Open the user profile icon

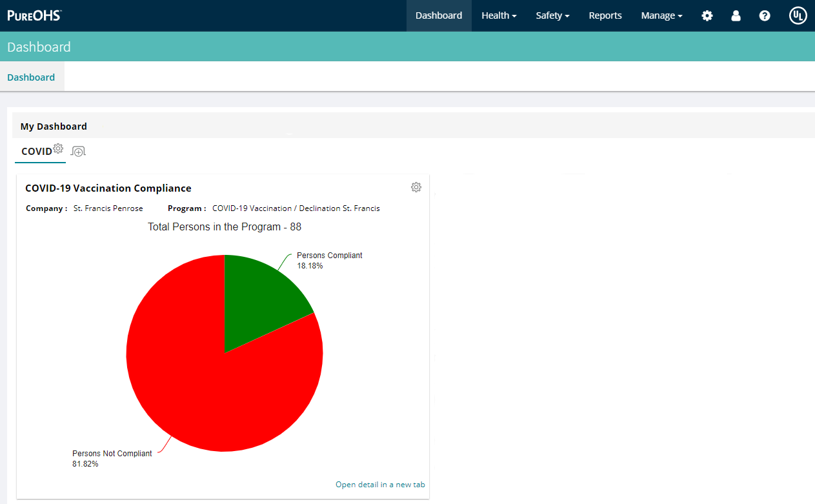coord(736,15)
